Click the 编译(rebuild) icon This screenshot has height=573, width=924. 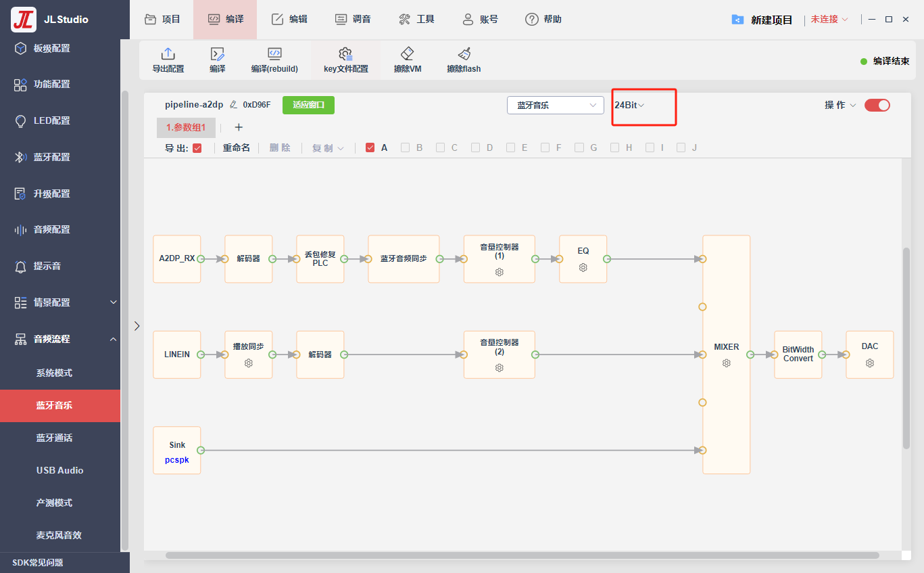(x=274, y=54)
